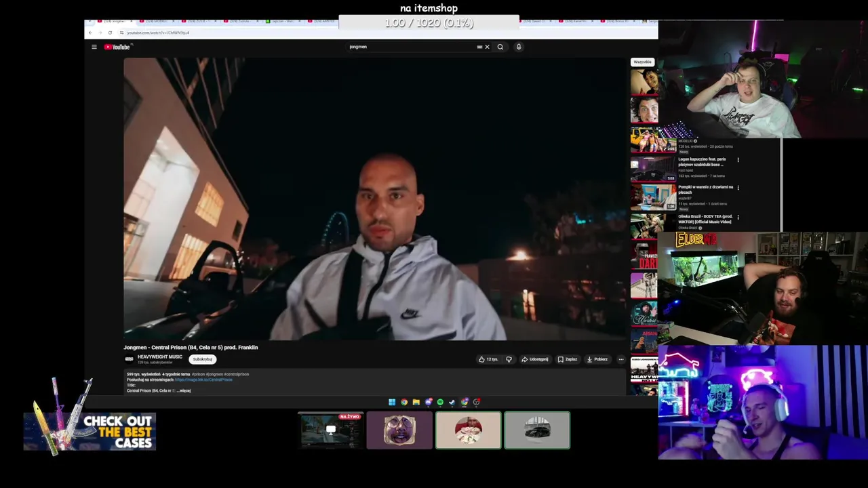This screenshot has height=488, width=868.
Task: Run search with the magnifier button
Action: click(x=500, y=47)
